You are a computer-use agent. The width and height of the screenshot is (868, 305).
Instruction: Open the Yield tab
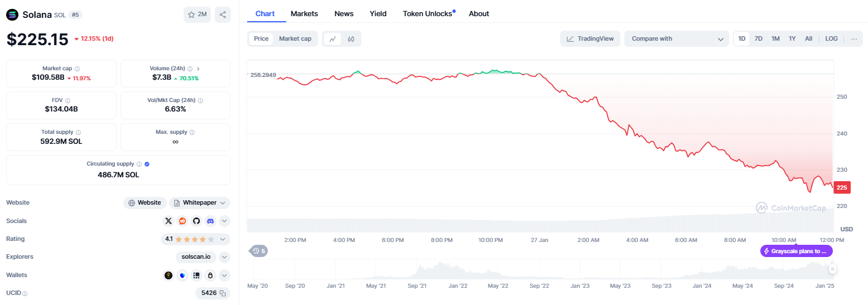pyautogui.click(x=378, y=13)
